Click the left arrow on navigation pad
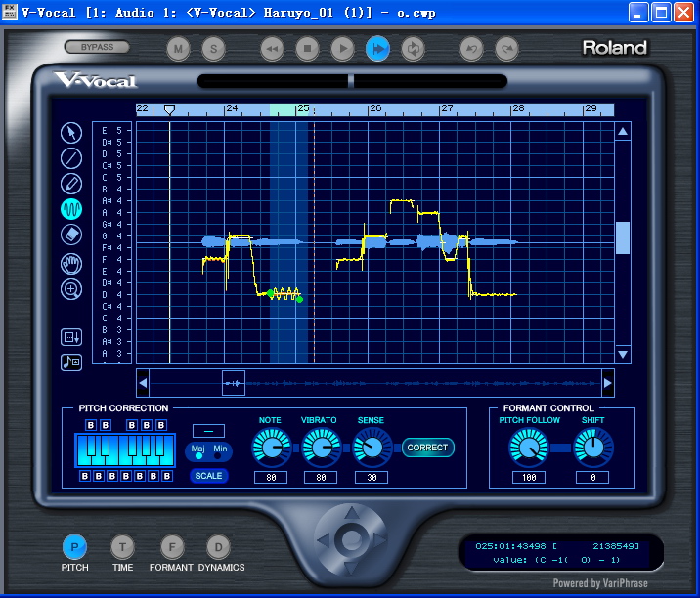 (324, 540)
